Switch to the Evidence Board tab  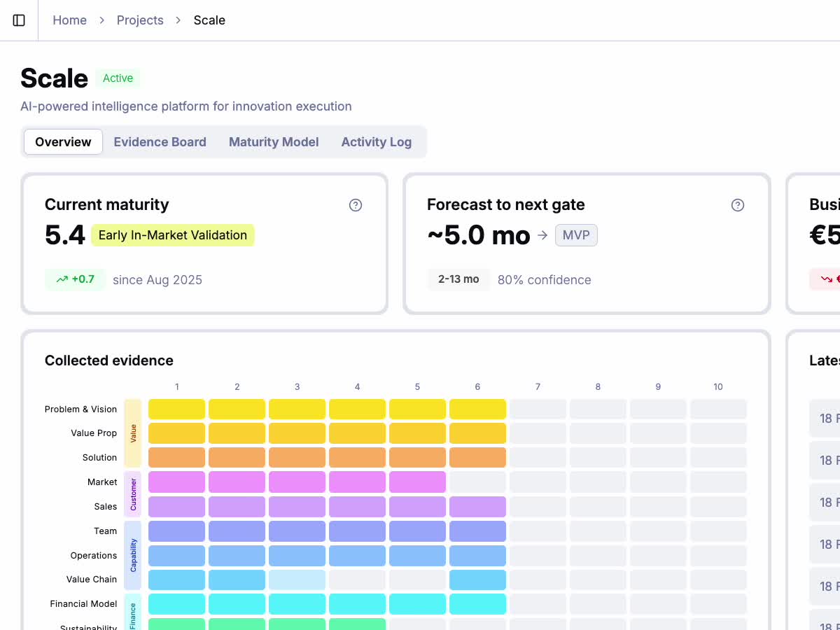tap(160, 142)
